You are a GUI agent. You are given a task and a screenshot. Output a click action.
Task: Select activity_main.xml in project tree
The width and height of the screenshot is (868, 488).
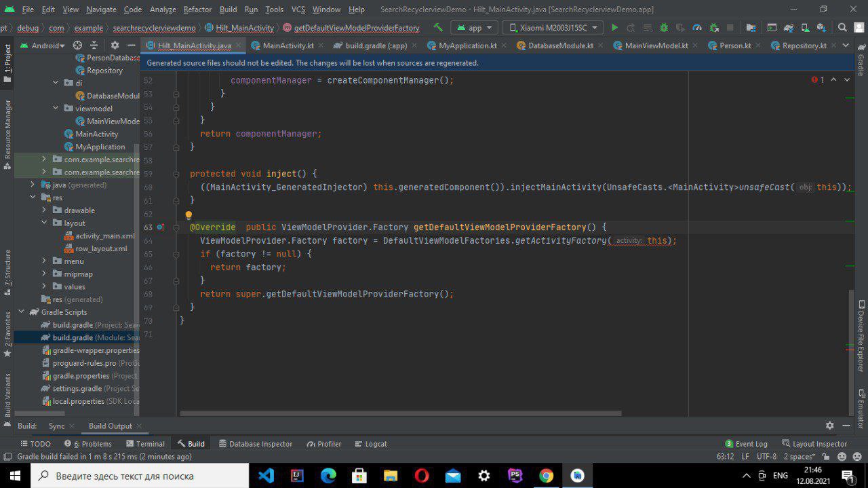(x=105, y=236)
